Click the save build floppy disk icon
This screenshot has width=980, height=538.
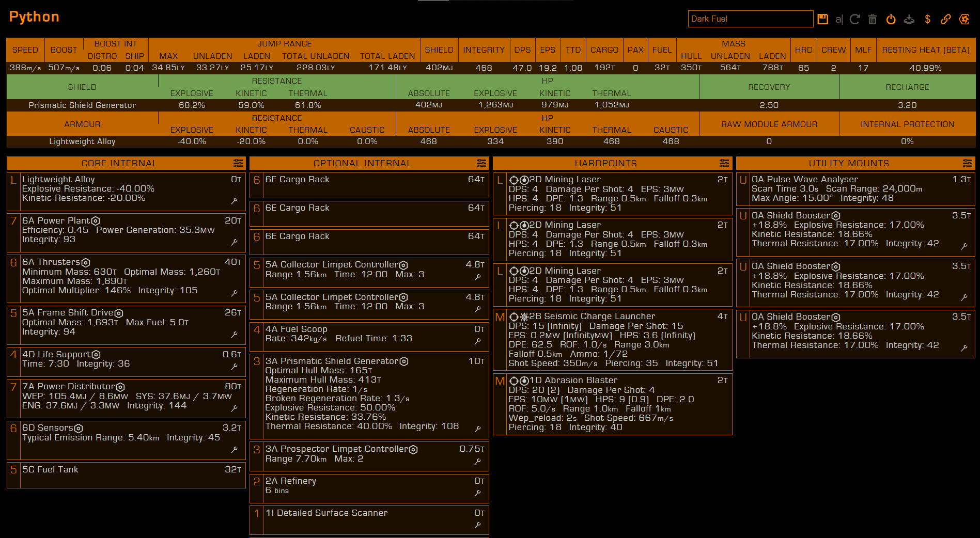(x=823, y=19)
